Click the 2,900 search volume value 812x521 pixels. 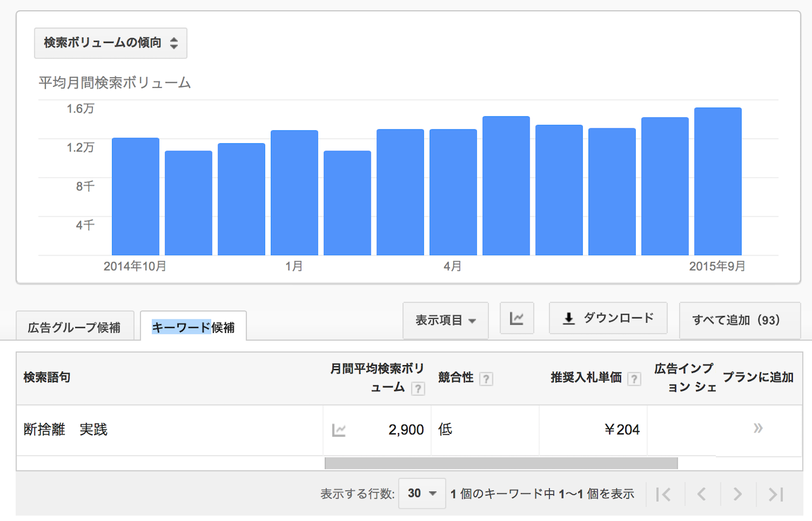coord(406,430)
